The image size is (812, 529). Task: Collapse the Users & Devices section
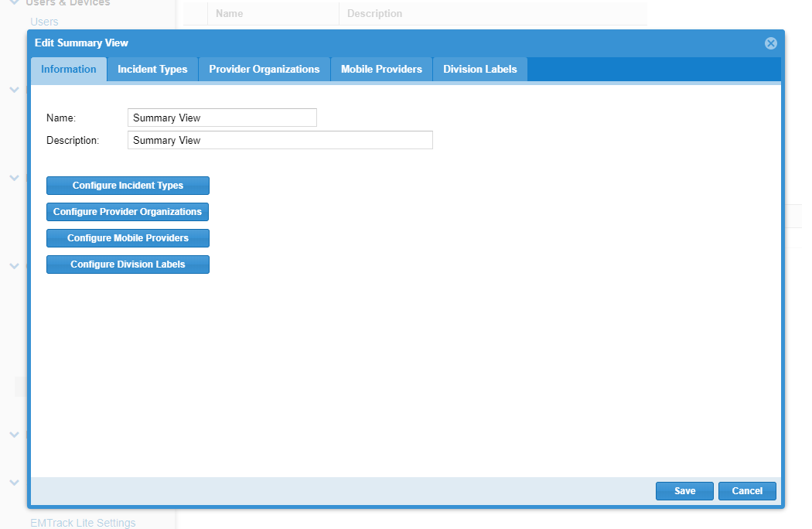(15, 2)
